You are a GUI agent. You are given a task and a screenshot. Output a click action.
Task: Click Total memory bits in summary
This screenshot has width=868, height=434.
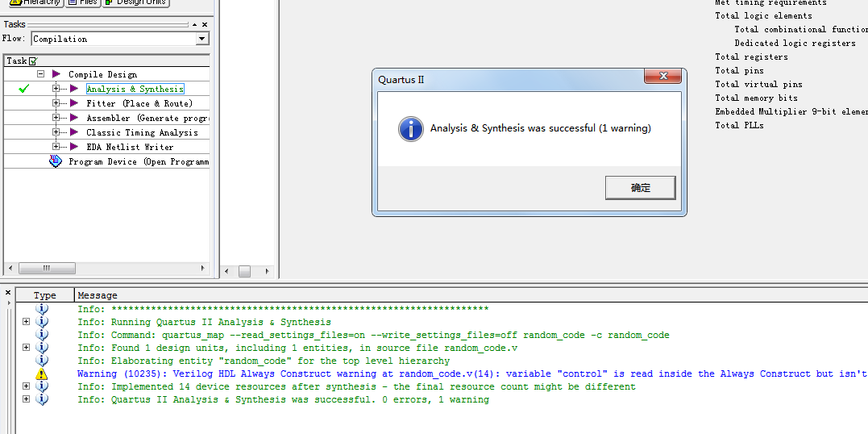(756, 98)
